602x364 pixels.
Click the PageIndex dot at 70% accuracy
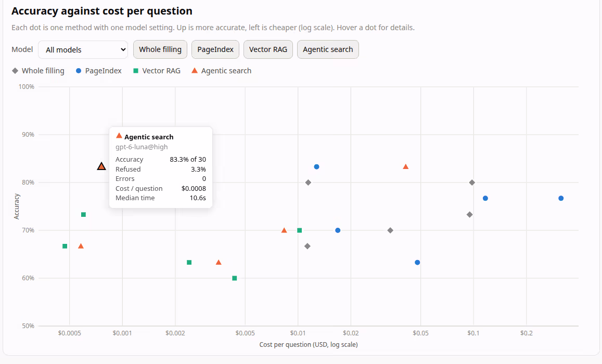coord(338,230)
